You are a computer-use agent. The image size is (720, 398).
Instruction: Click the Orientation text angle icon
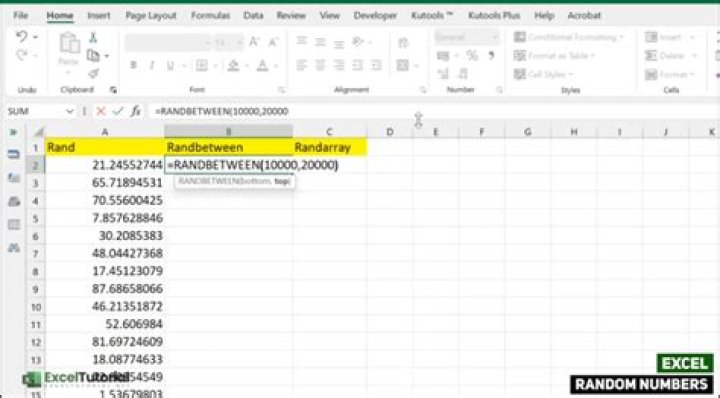[x=358, y=42]
